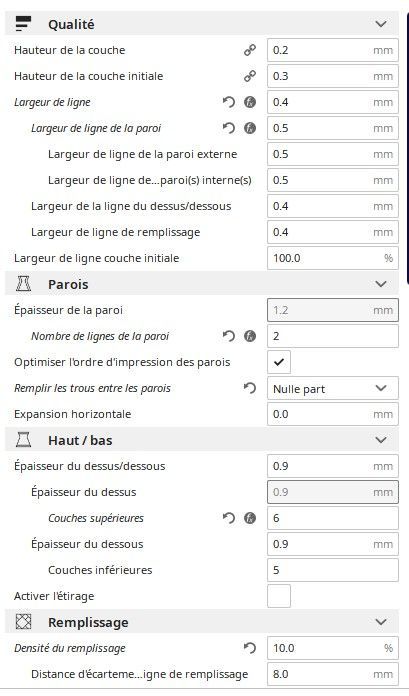
Task: Open the formula info icon for Largeur de ligne
Action: pyautogui.click(x=250, y=103)
